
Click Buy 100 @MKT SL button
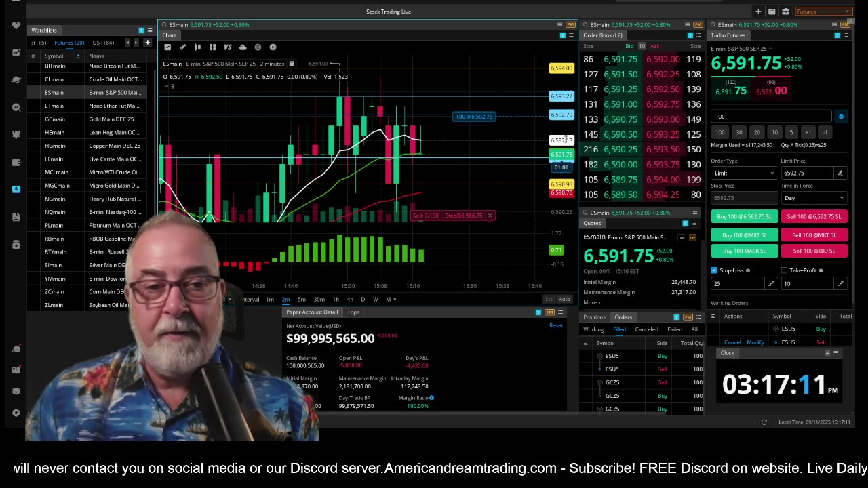click(x=744, y=235)
